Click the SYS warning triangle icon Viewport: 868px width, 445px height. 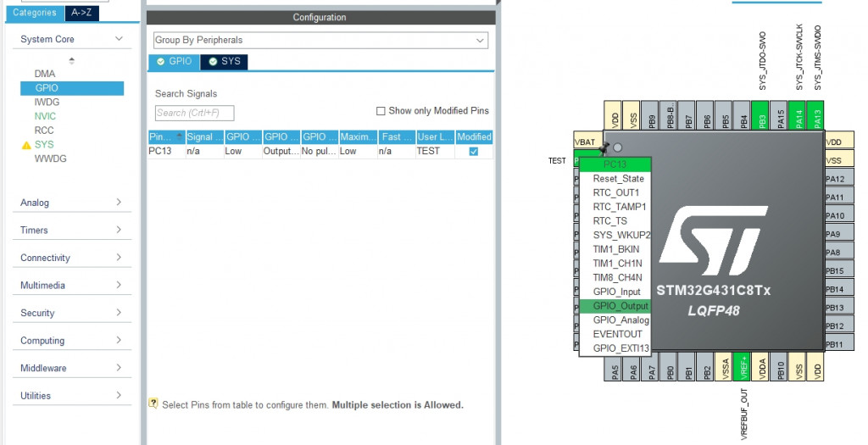26,145
